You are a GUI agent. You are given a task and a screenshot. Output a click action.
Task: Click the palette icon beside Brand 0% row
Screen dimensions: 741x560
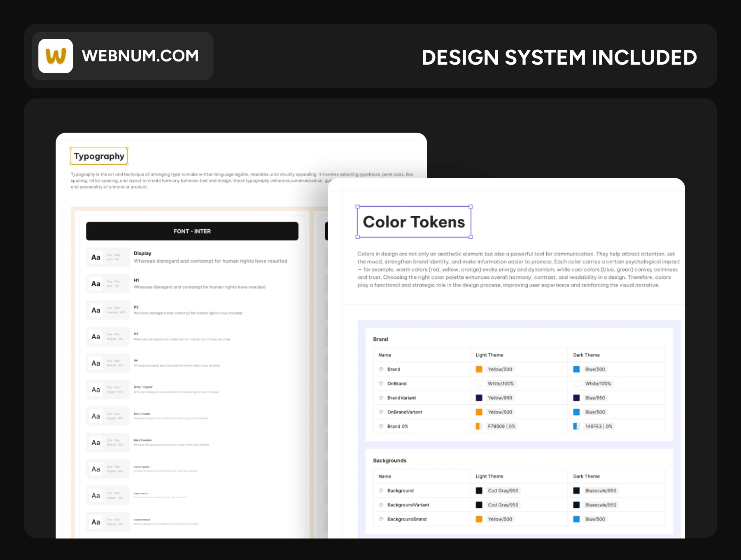[381, 426]
